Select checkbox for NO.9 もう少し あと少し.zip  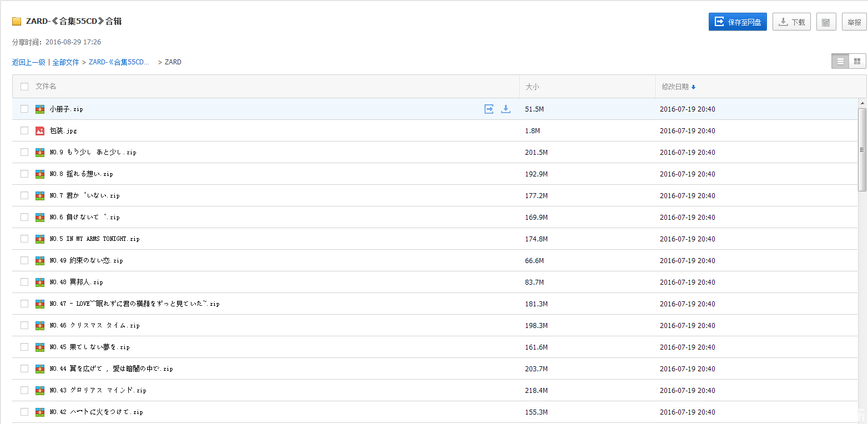[24, 152]
